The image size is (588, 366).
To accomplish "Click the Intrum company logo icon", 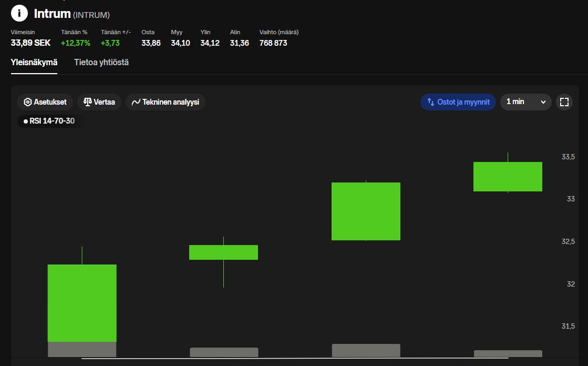I will click(x=19, y=13).
